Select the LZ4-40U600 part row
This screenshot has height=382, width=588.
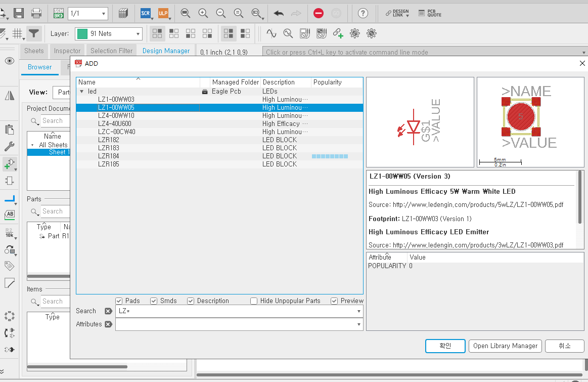coord(220,124)
